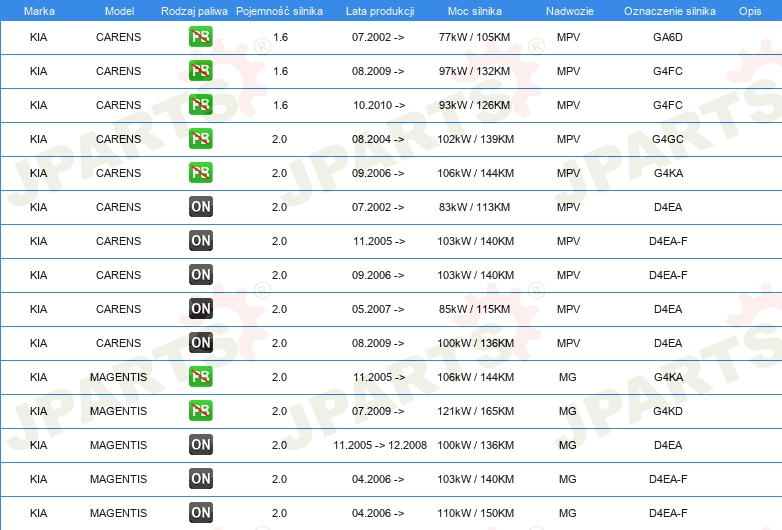Click power value 77kW / 105KM
782x530 pixels.
[474, 37]
